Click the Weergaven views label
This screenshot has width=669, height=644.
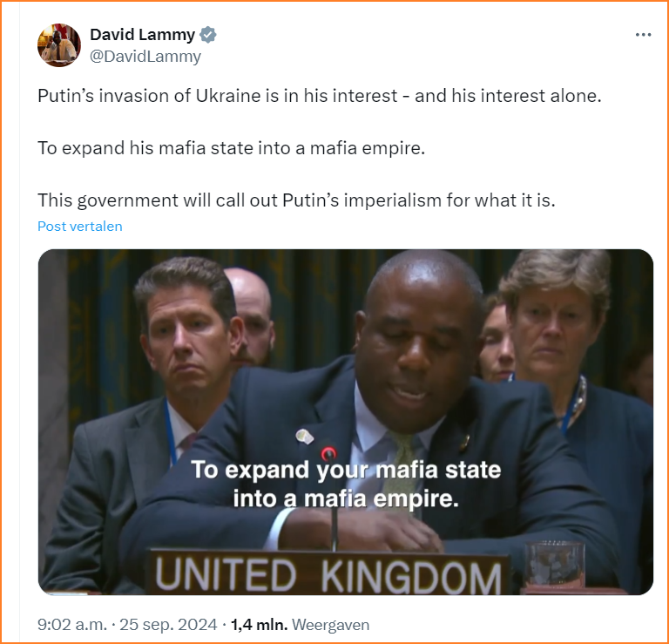(x=331, y=625)
